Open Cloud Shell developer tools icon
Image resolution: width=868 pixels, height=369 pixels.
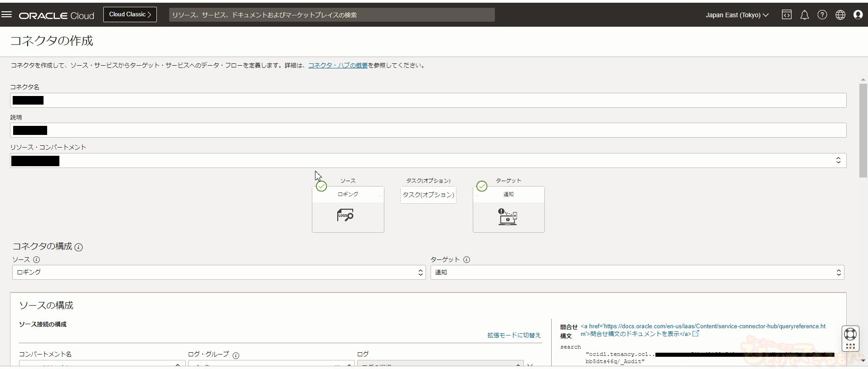tap(786, 15)
